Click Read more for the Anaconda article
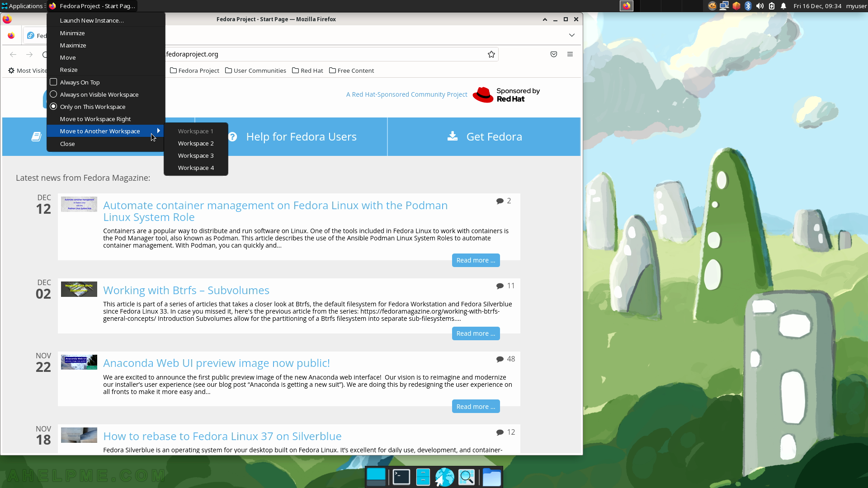This screenshot has width=868, height=488. point(476,407)
